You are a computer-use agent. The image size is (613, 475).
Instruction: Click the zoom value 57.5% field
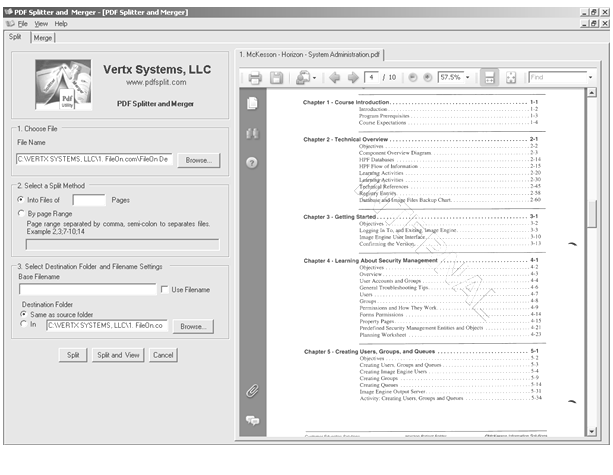coord(451,77)
